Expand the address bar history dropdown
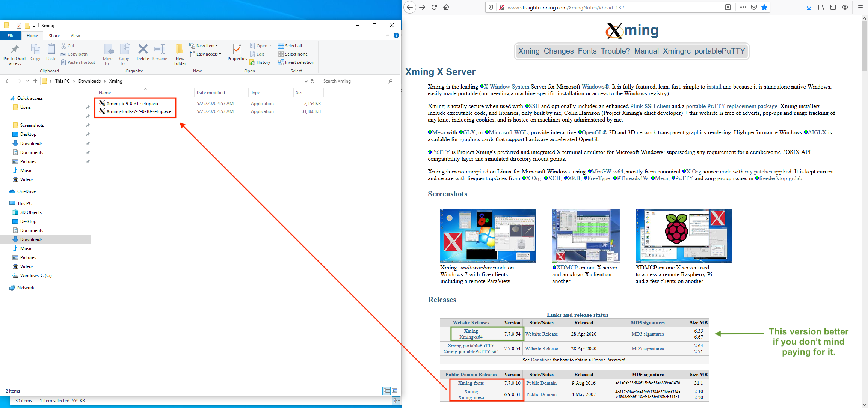The width and height of the screenshot is (868, 408). pyautogui.click(x=306, y=81)
